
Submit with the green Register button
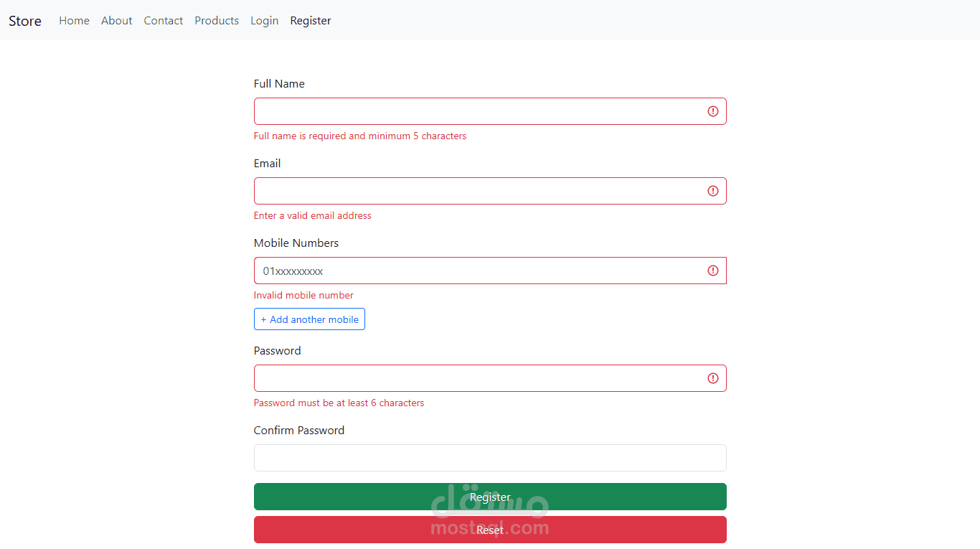click(x=490, y=497)
